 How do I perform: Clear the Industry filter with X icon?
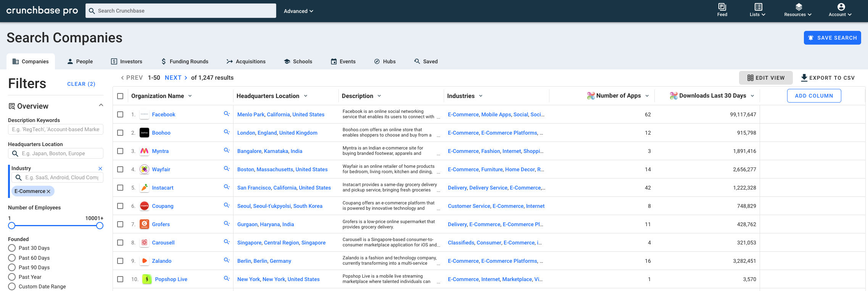100,169
